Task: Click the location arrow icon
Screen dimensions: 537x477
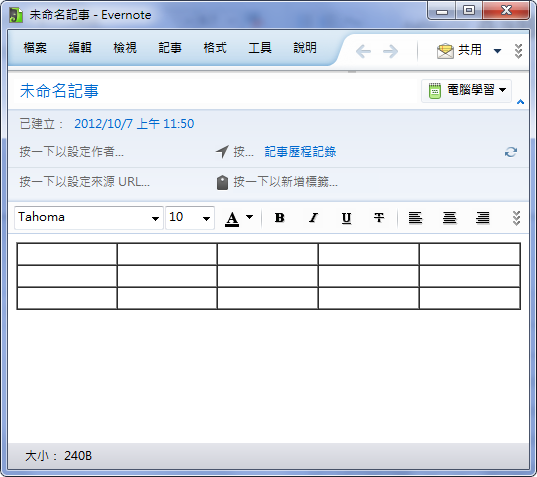Action: pos(222,151)
